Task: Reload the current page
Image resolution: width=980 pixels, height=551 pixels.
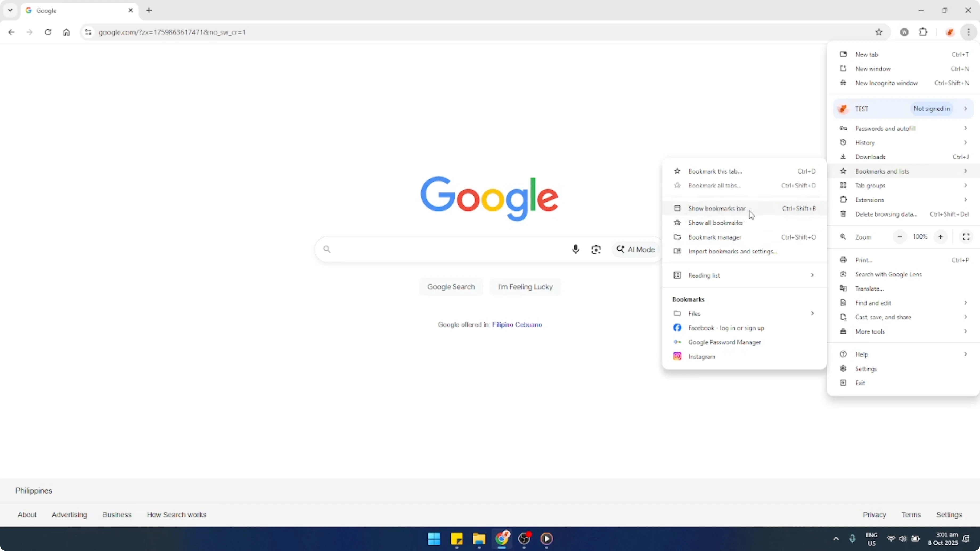Action: [48, 32]
